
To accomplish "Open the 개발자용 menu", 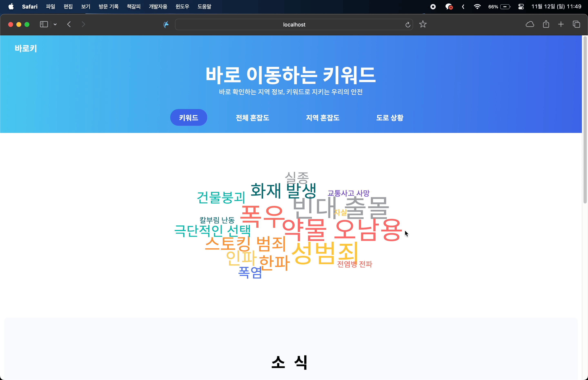I will tap(158, 7).
